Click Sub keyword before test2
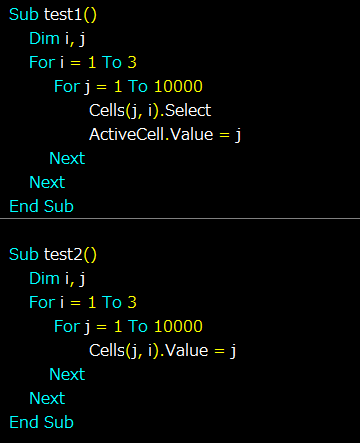 click(24, 255)
